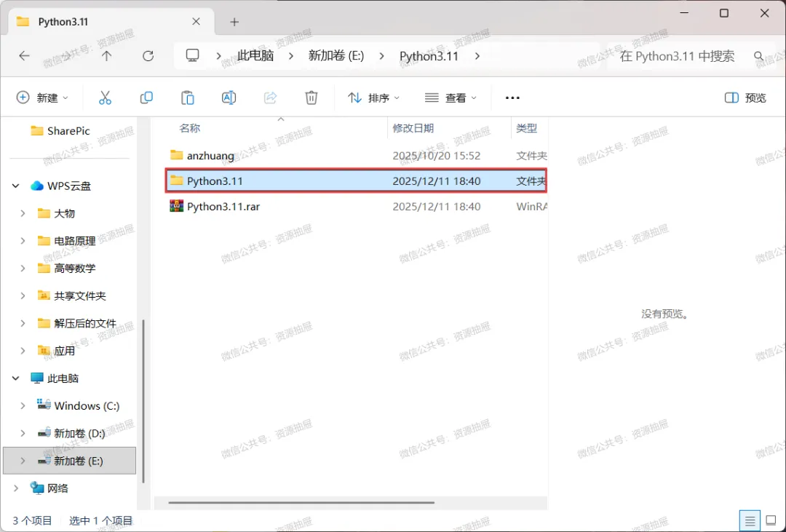Viewport: 786px width, 532px height.
Task: Expand the Windows (C:) drive node
Action: pyautogui.click(x=23, y=405)
